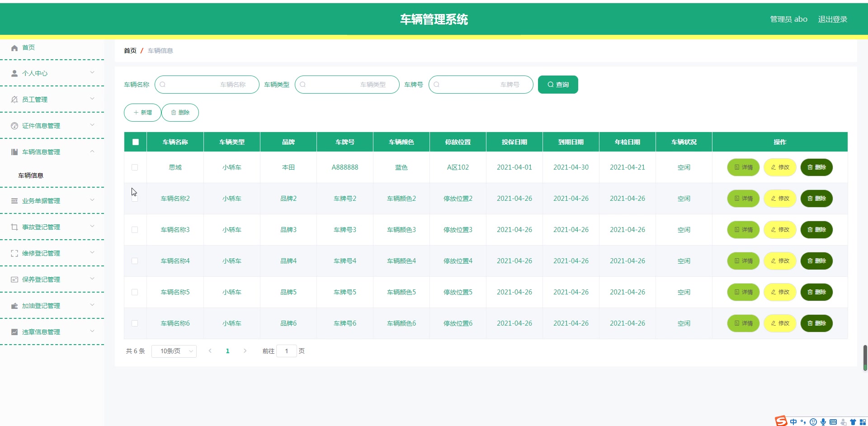Go to next page arrow in pagination
The image size is (868, 426).
coord(245,351)
